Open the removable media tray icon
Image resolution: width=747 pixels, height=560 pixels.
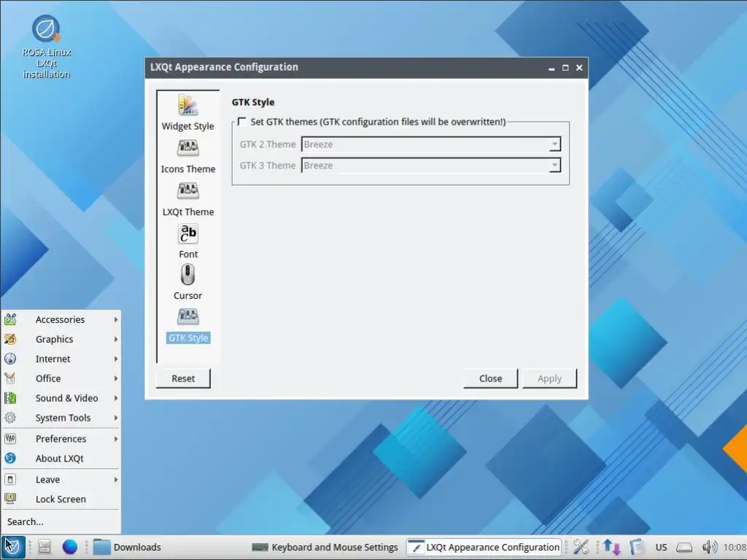(x=684, y=547)
